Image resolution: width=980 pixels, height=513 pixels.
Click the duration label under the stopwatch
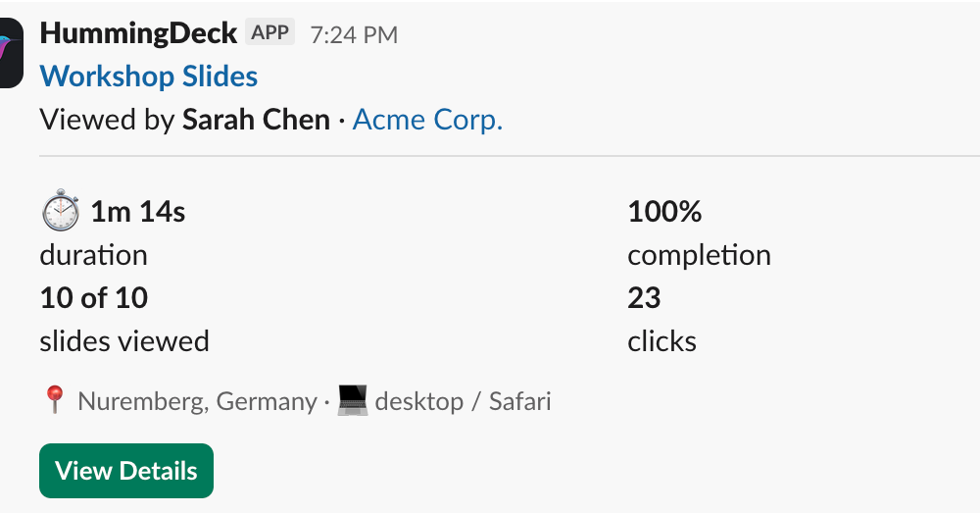pyautogui.click(x=93, y=255)
